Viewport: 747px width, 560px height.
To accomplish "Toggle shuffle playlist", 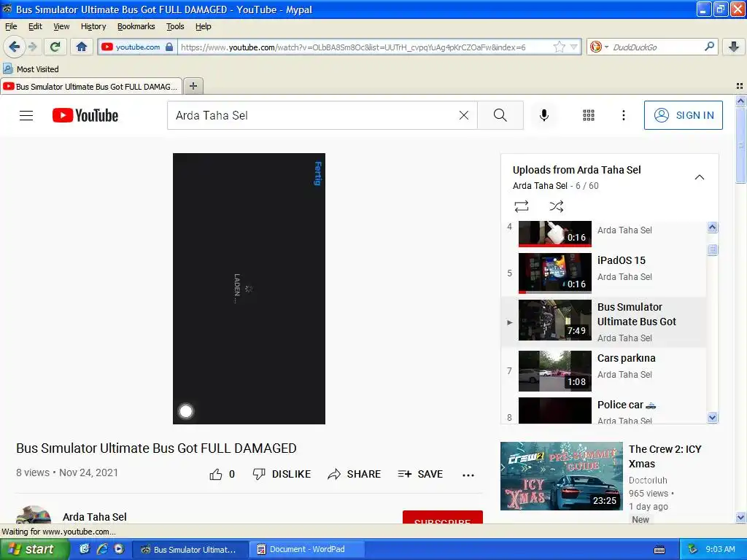I will [x=556, y=206].
